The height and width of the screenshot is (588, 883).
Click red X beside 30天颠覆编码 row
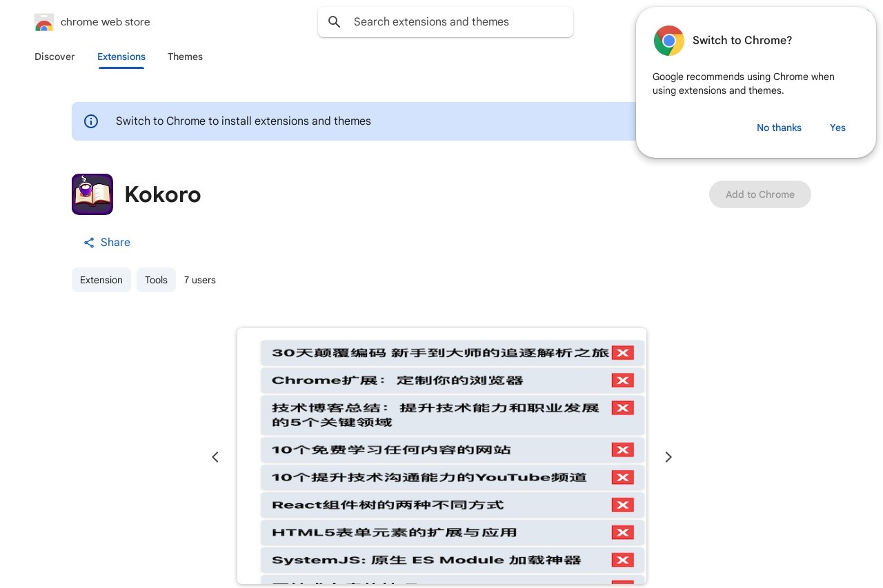pos(622,353)
